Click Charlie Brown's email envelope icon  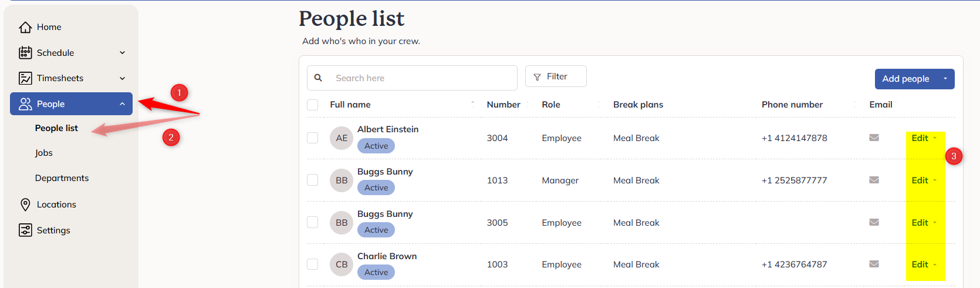(874, 264)
